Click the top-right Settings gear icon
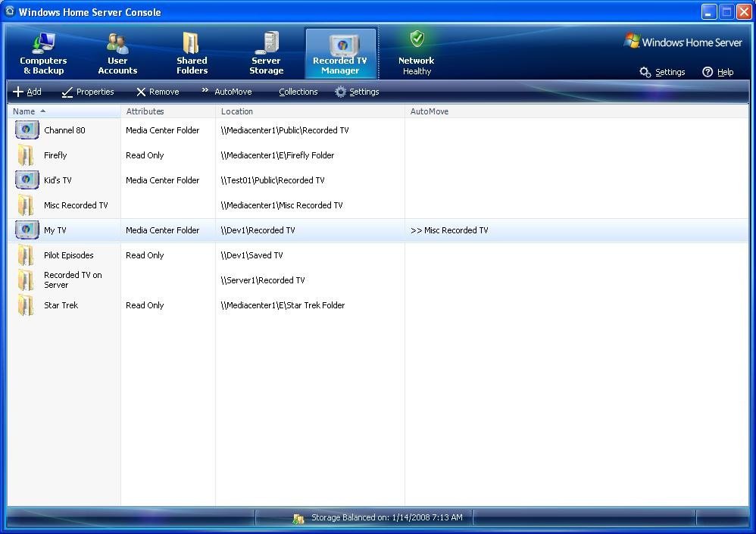The height and width of the screenshot is (534, 756). tap(645, 72)
